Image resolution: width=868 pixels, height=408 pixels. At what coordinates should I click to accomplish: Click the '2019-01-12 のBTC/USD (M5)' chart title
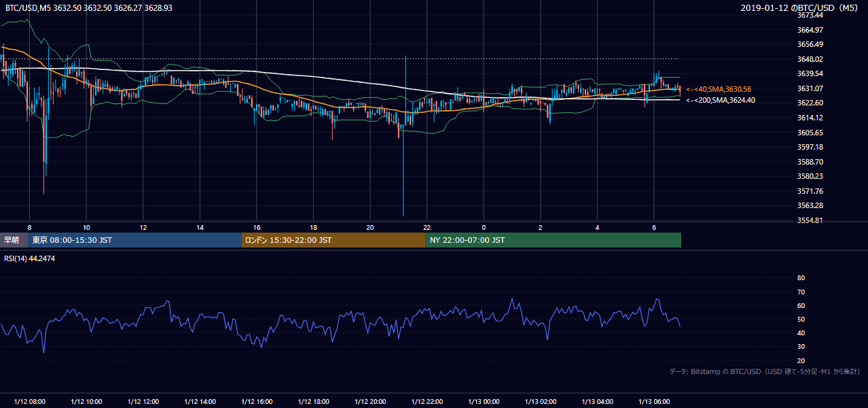pyautogui.click(x=801, y=7)
